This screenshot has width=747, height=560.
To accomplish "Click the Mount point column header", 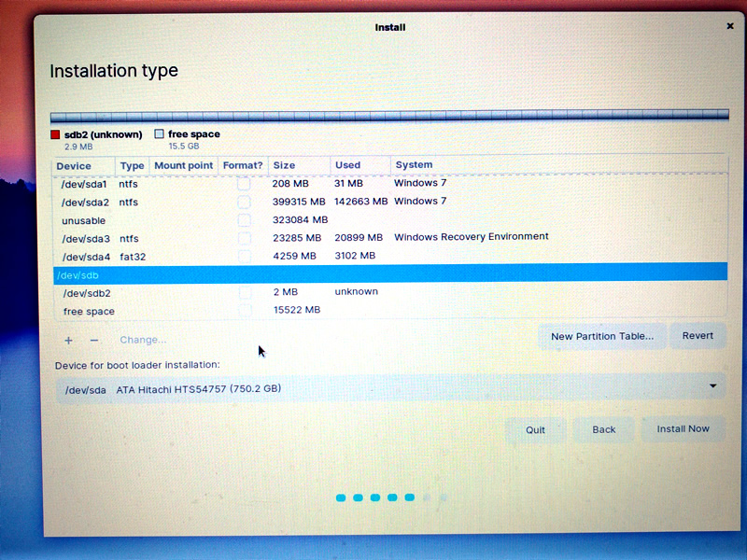I will point(184,165).
